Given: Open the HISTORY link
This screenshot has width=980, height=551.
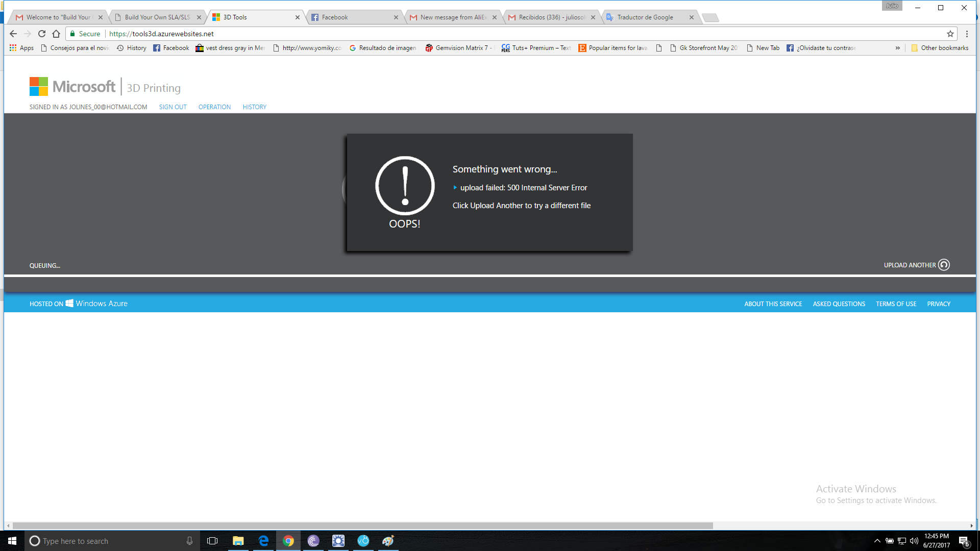Looking at the screenshot, I should pyautogui.click(x=254, y=107).
